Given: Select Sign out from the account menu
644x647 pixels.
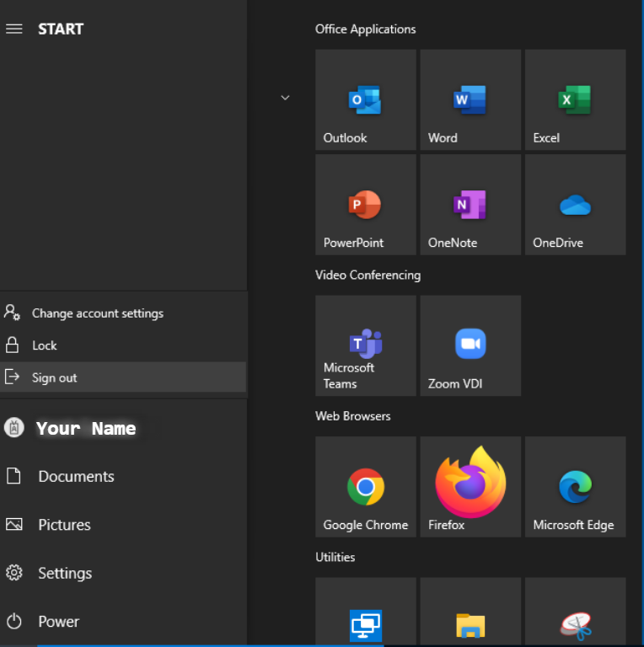Looking at the screenshot, I should tap(54, 377).
